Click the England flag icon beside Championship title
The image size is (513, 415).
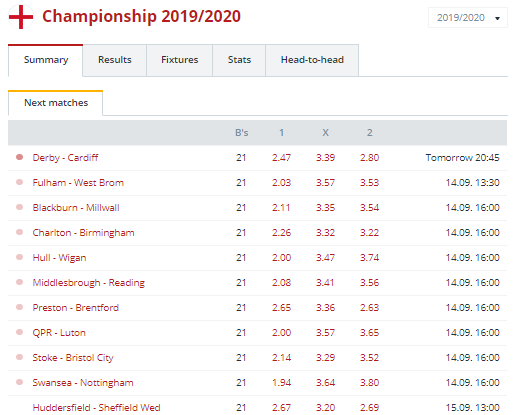(x=21, y=17)
